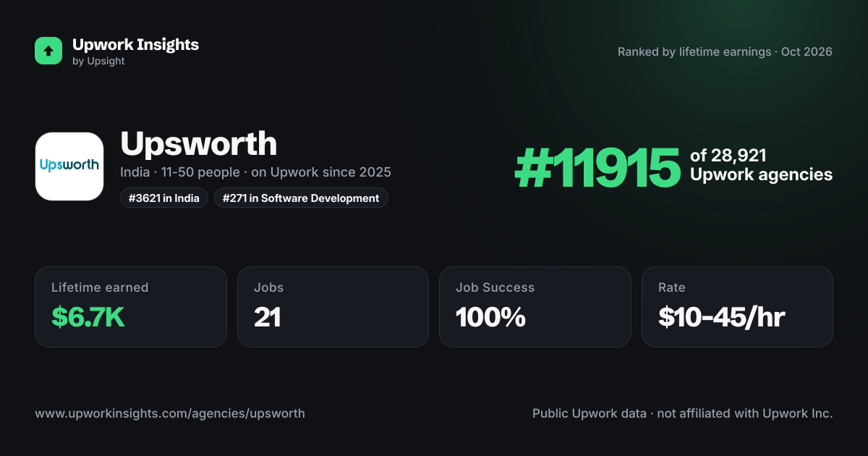The height and width of the screenshot is (456, 868).
Task: Click 'of 28,921 Upwork agencies' text
Action: (x=761, y=165)
